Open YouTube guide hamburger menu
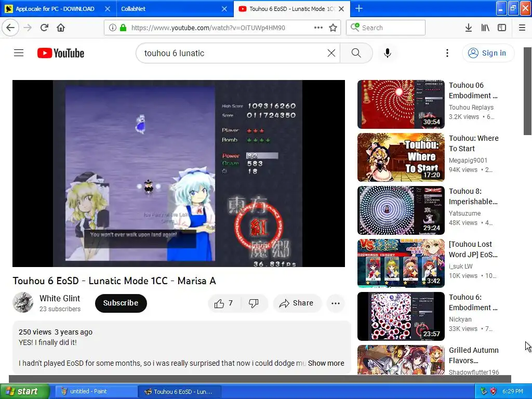Viewport: 532px width, 399px height. [x=19, y=53]
